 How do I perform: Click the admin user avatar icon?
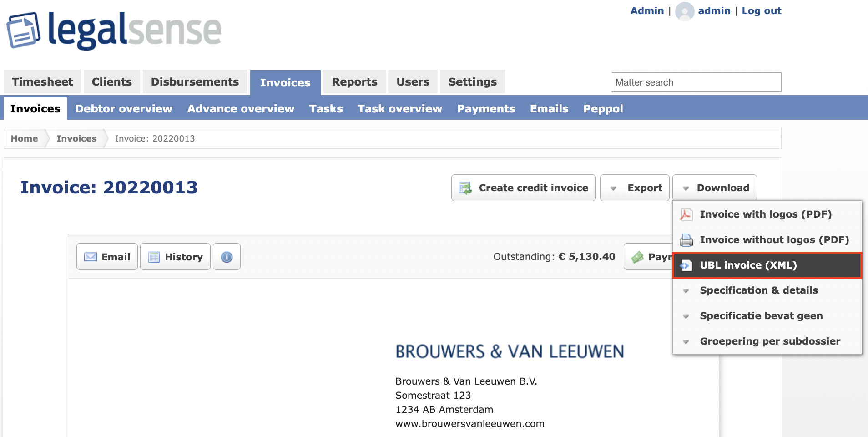[x=685, y=11]
